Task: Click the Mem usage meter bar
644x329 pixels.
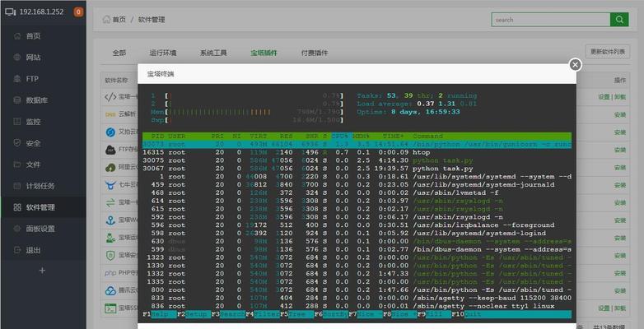Action: pos(247,112)
